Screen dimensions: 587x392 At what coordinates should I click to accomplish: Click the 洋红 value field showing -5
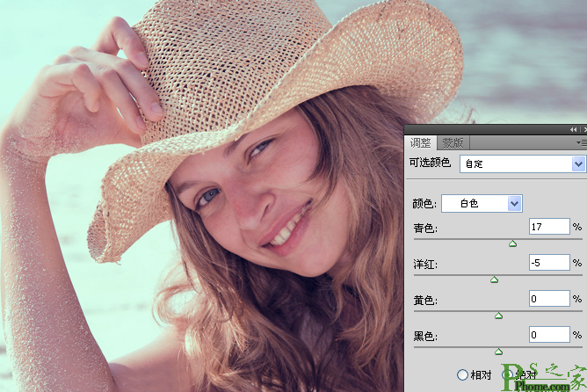point(549,263)
